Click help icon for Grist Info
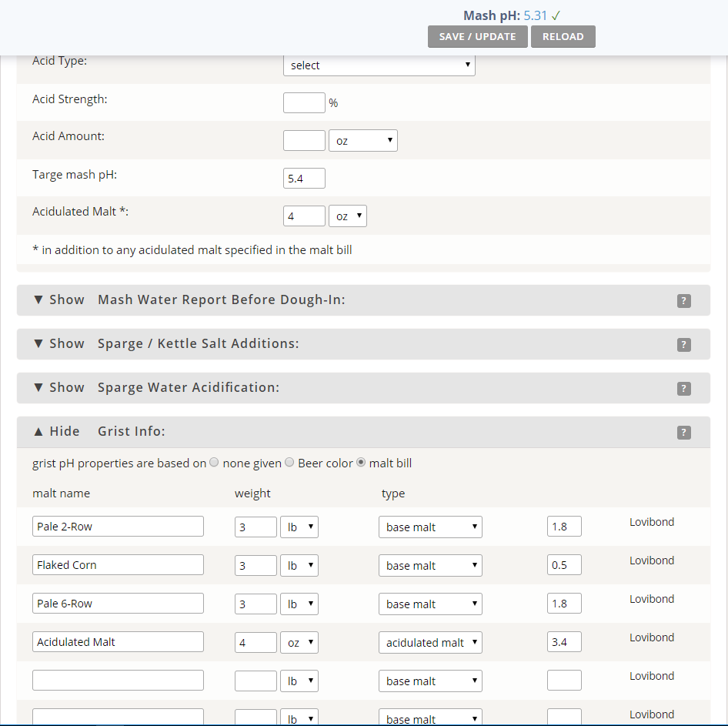 [683, 433]
